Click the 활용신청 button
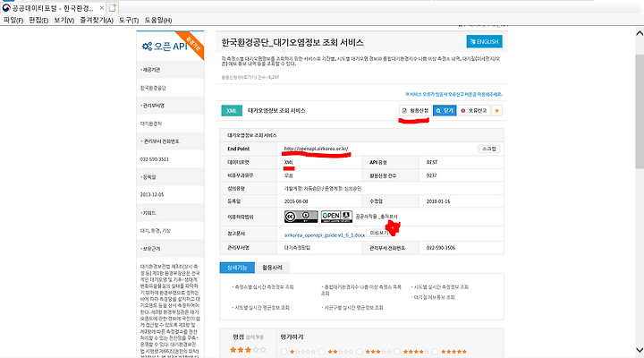Image resolution: width=644 pixels, height=358 pixels. (x=415, y=111)
